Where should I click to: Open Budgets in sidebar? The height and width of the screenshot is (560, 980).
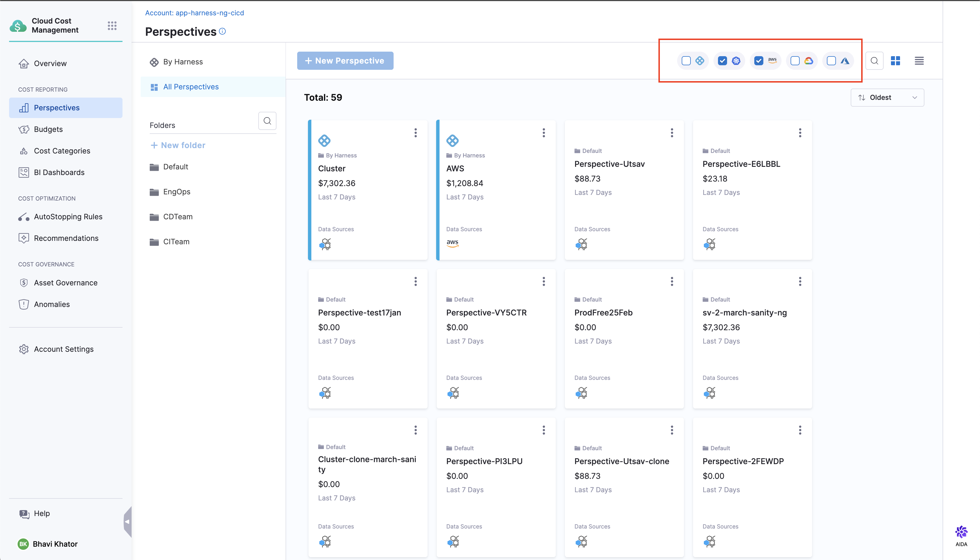[66, 129]
